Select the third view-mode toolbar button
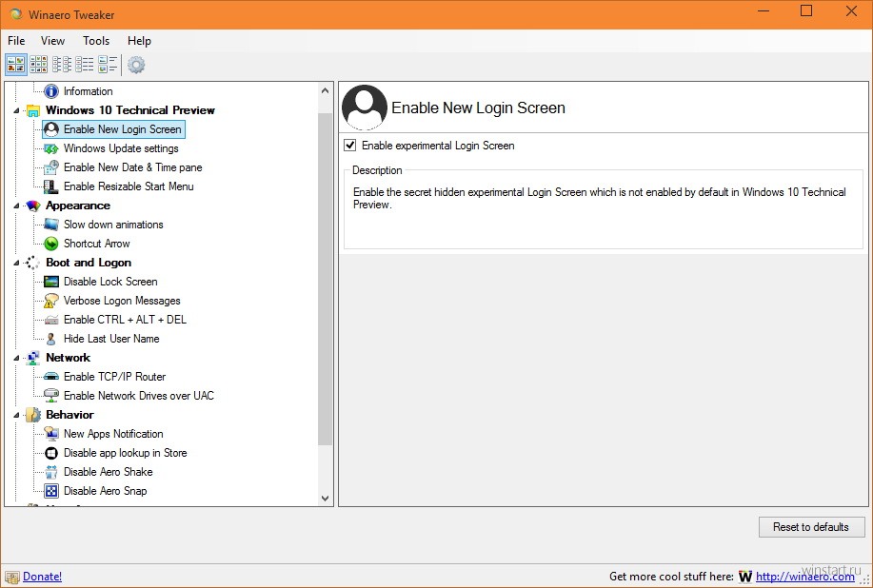873x588 pixels. pos(62,65)
